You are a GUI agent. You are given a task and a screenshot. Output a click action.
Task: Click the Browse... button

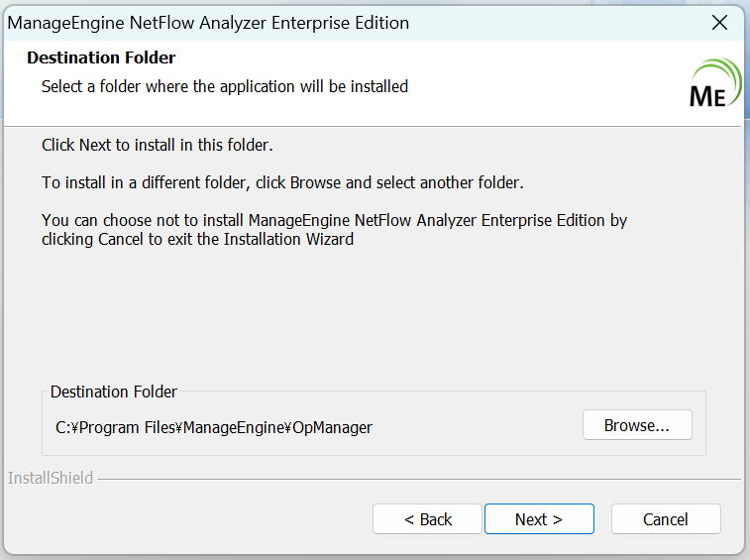[637, 424]
